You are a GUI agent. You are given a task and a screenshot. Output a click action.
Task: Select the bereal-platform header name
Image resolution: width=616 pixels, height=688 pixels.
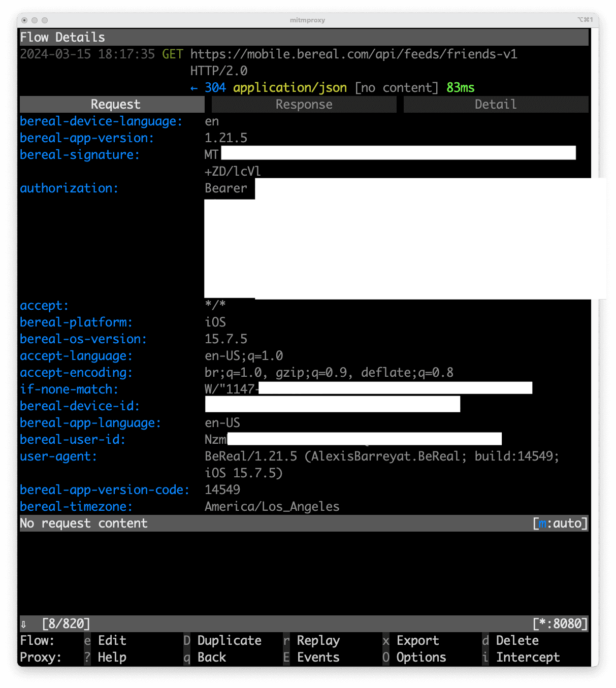(x=76, y=322)
